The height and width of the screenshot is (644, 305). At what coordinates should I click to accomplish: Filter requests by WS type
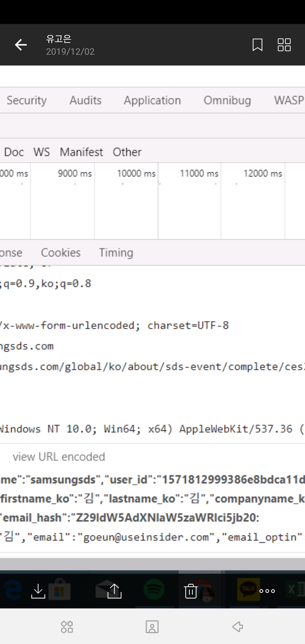pyautogui.click(x=42, y=152)
